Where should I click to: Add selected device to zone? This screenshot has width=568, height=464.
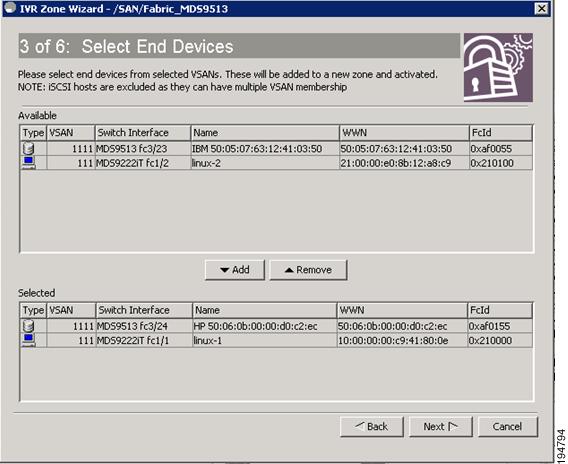tap(235, 270)
